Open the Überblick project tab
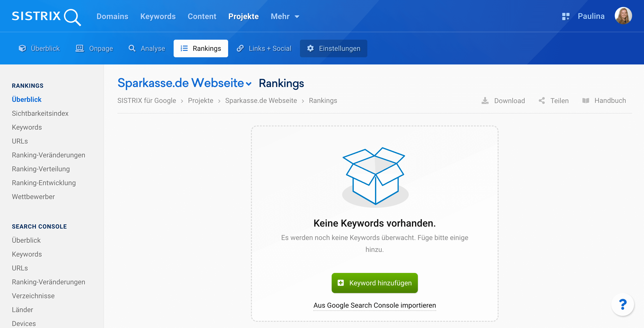This screenshot has height=328, width=644. click(x=39, y=48)
